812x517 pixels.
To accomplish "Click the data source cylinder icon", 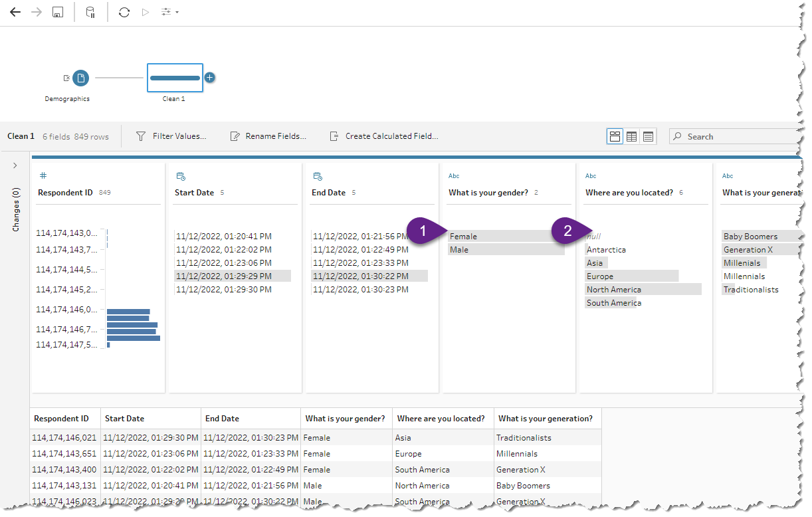I will tap(90, 12).
